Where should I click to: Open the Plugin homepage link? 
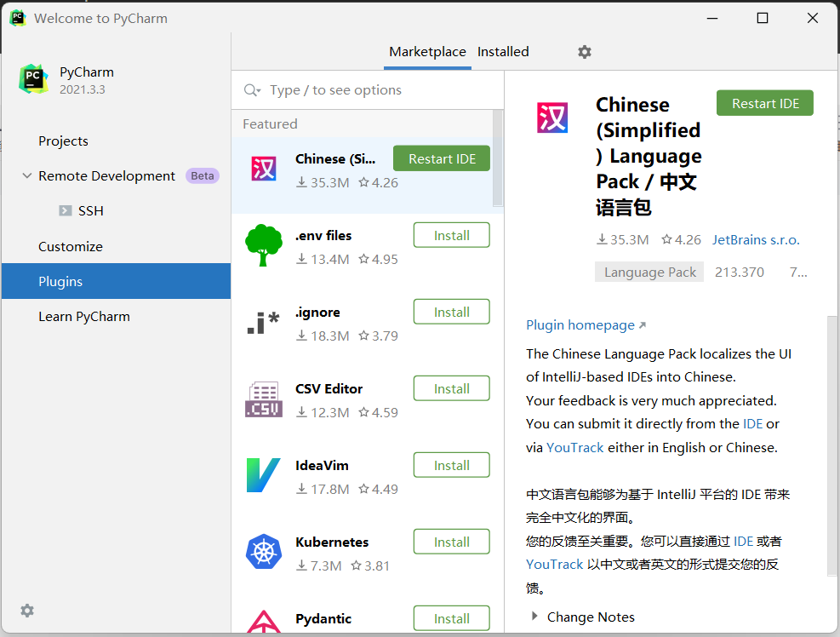coord(586,325)
